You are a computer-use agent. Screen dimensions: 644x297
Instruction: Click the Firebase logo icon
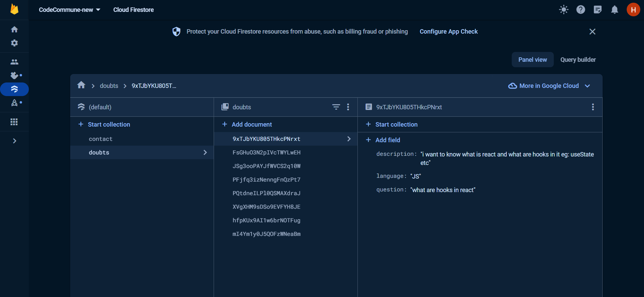pos(14,9)
